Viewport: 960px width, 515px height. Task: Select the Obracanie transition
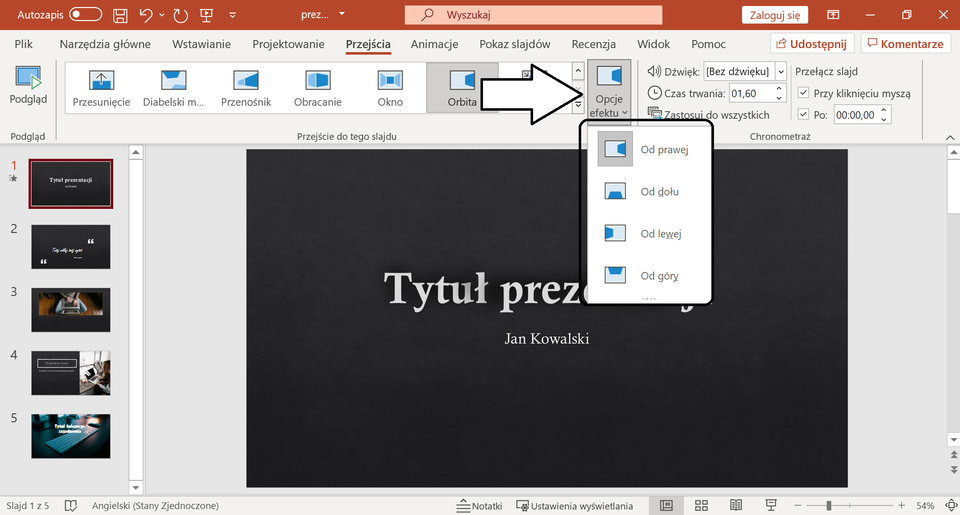318,88
